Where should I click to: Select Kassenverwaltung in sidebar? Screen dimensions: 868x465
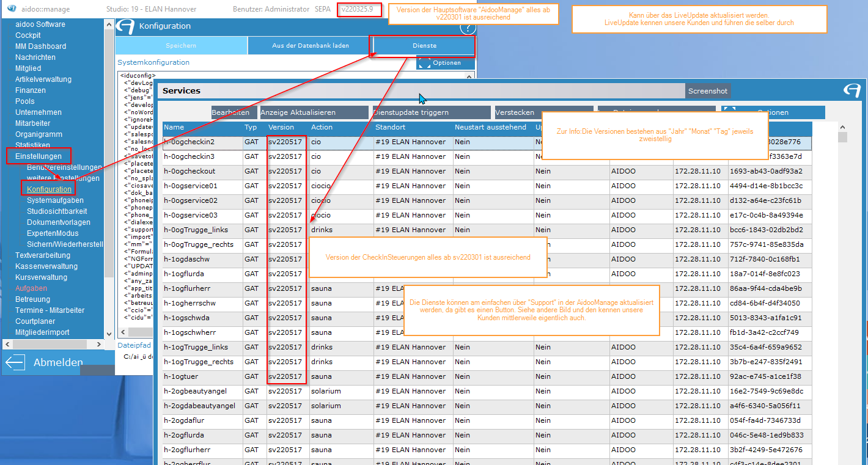(x=46, y=266)
